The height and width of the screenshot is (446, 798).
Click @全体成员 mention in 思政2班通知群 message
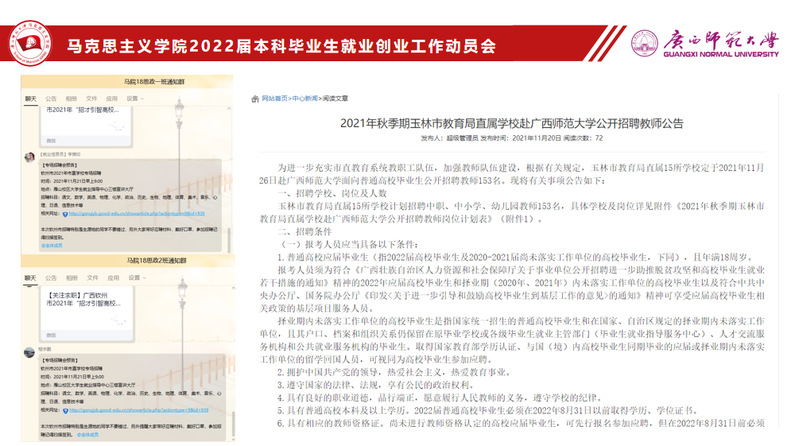click(88, 435)
